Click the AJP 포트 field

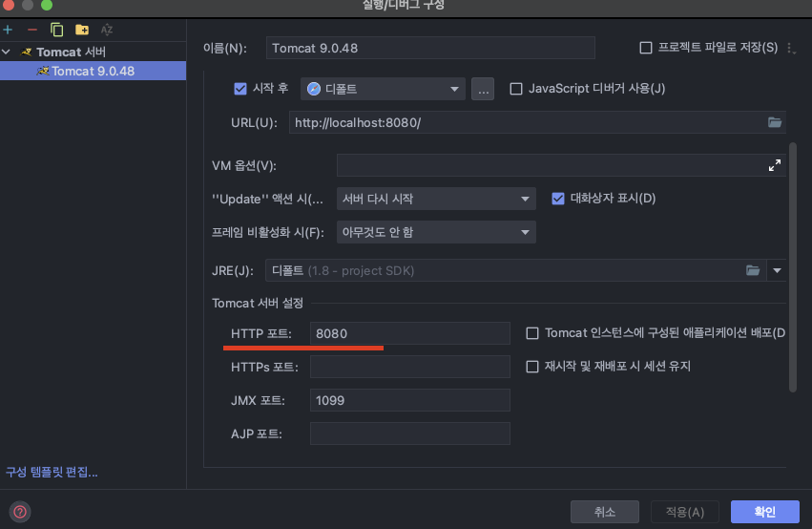tap(410, 434)
